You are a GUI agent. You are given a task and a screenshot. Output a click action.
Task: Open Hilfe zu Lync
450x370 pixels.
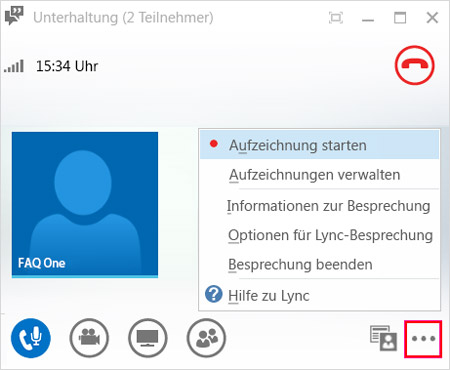click(x=319, y=295)
